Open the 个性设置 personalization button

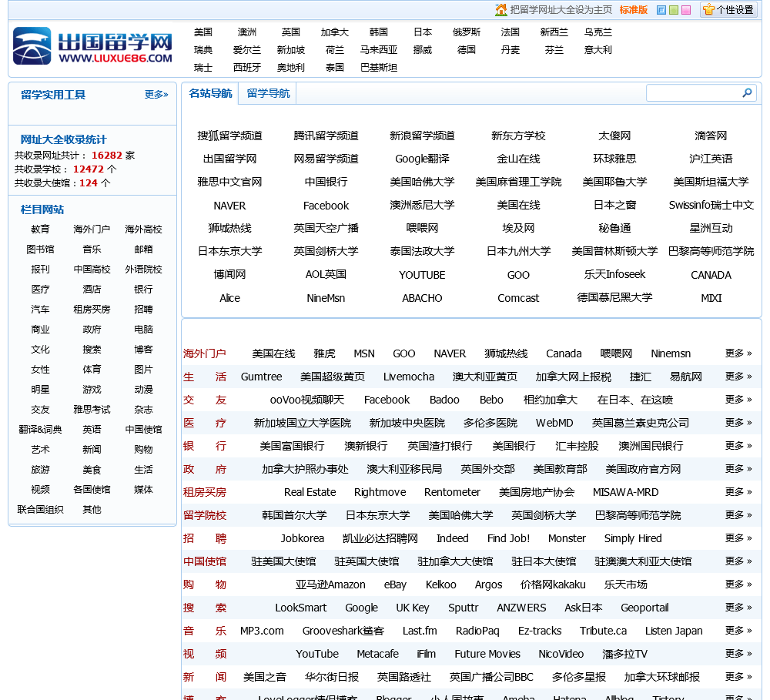point(729,10)
